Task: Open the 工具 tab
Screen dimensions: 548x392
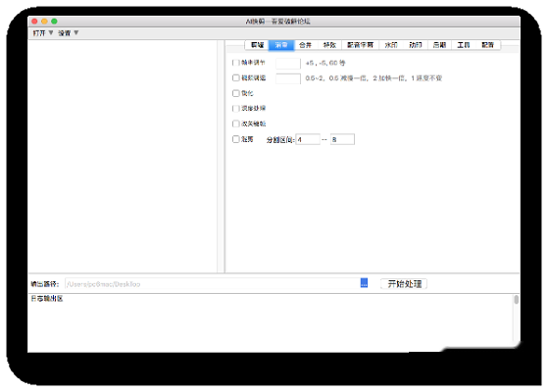Action: pyautogui.click(x=464, y=45)
